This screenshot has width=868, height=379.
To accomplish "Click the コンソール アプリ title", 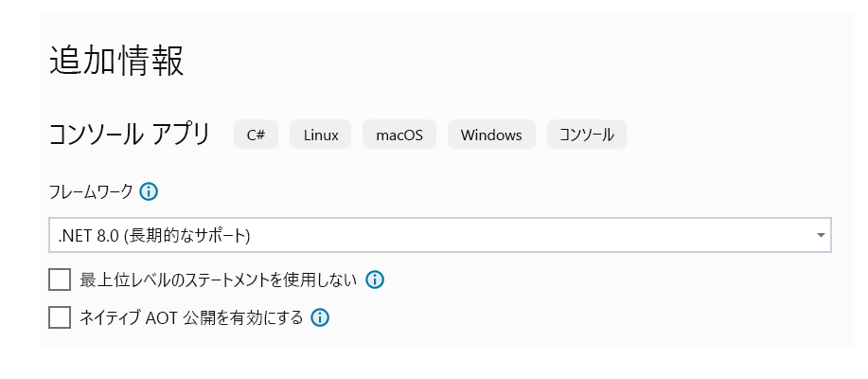I will pyautogui.click(x=130, y=135).
